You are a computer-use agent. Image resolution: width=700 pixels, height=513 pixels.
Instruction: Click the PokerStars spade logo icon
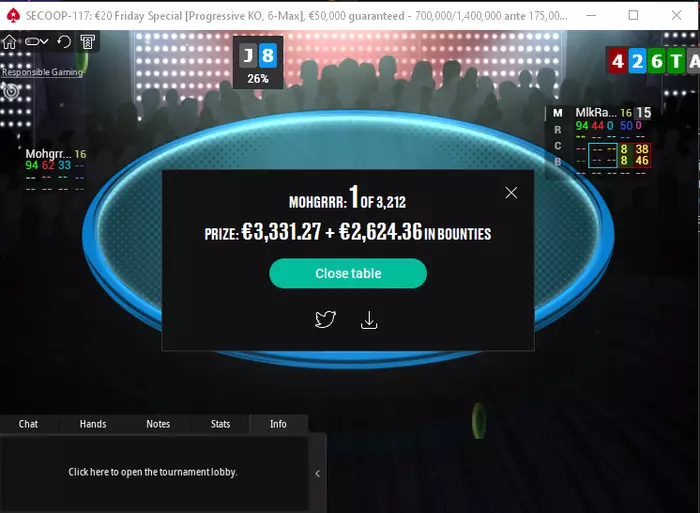point(13,16)
